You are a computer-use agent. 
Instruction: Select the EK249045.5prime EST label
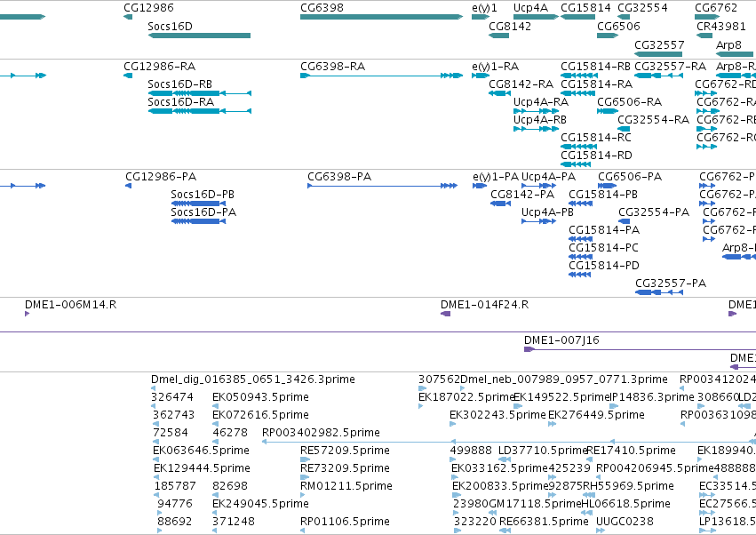click(x=260, y=504)
